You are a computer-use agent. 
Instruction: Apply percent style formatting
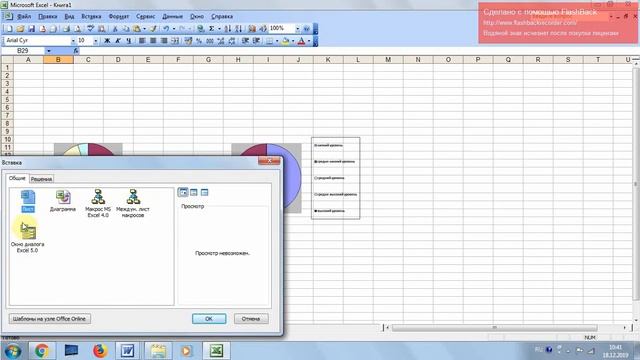(x=199, y=41)
